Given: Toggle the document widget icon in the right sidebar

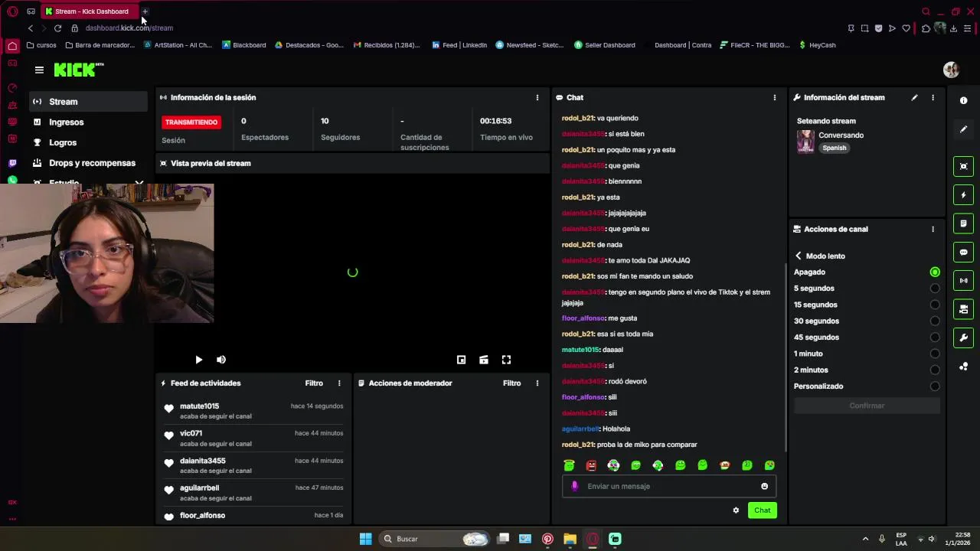Looking at the screenshot, I should (963, 223).
